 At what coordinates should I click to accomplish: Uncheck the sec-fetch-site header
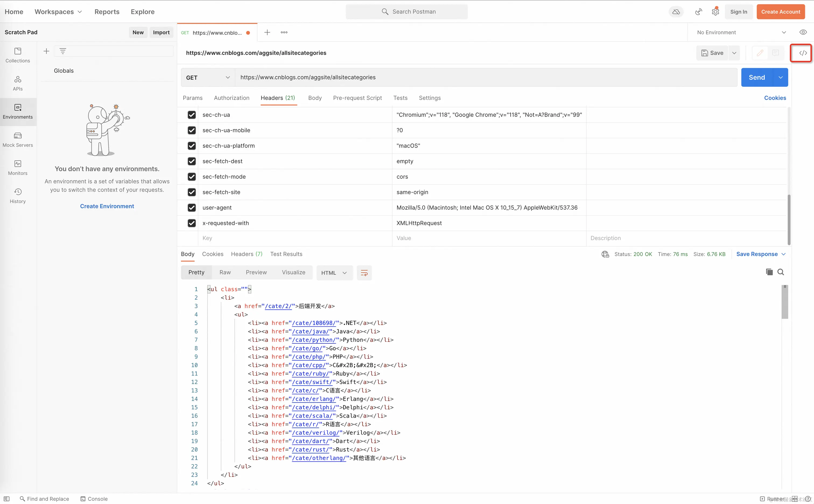pyautogui.click(x=191, y=192)
